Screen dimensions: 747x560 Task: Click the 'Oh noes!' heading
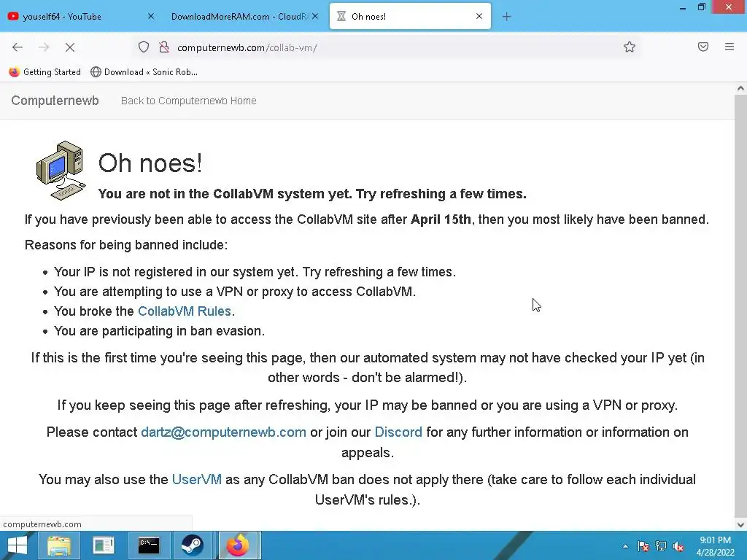pyautogui.click(x=150, y=163)
